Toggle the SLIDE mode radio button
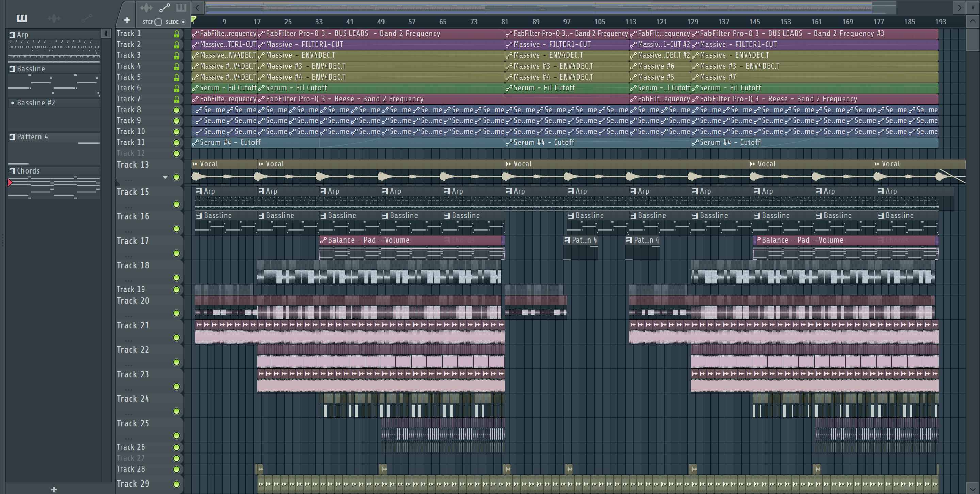 coord(183,22)
